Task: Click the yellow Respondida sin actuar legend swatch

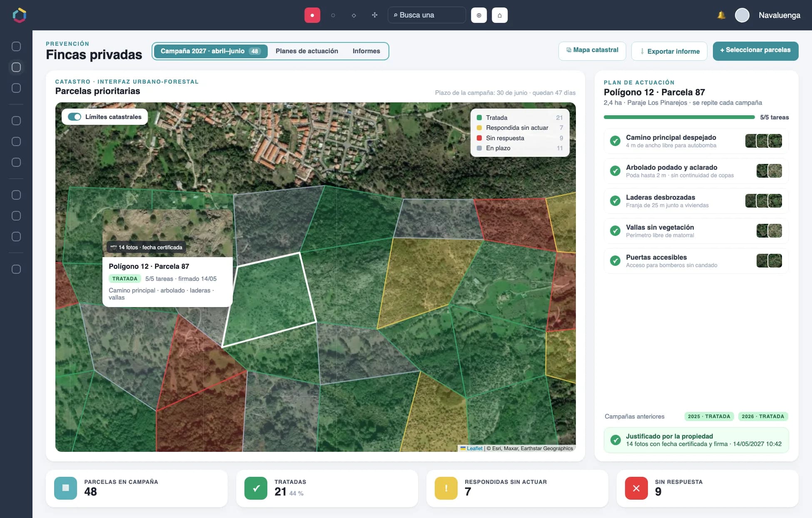Action: pos(479,128)
